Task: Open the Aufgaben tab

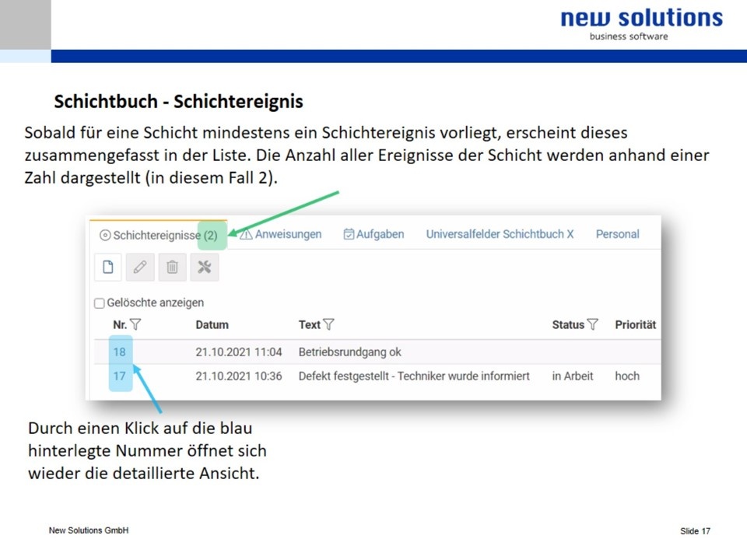Action: pyautogui.click(x=373, y=234)
